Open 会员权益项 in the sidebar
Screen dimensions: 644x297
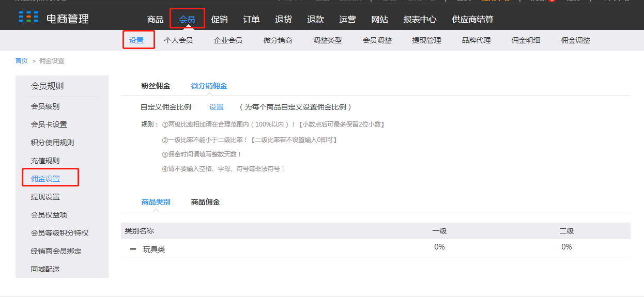(49, 215)
